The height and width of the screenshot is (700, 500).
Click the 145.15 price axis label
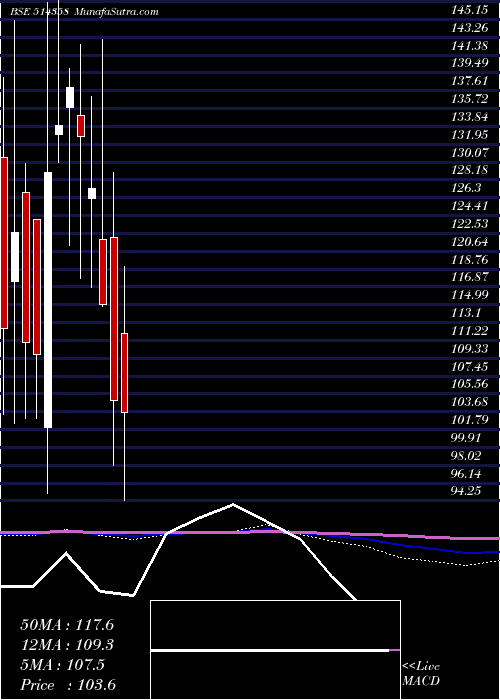pos(472,10)
